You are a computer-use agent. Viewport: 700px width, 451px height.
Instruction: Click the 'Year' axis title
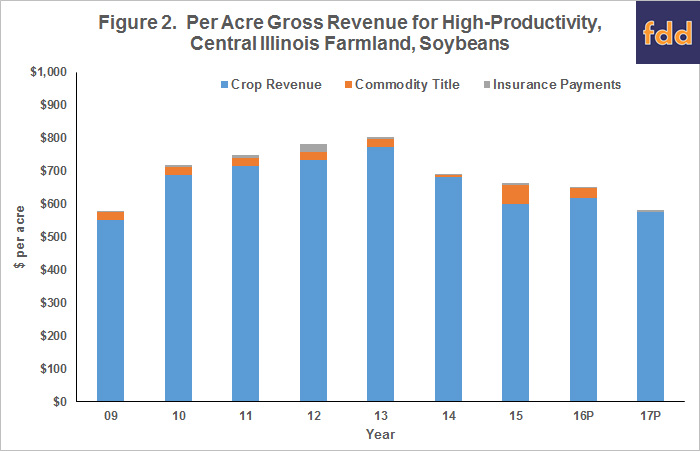pos(380,434)
